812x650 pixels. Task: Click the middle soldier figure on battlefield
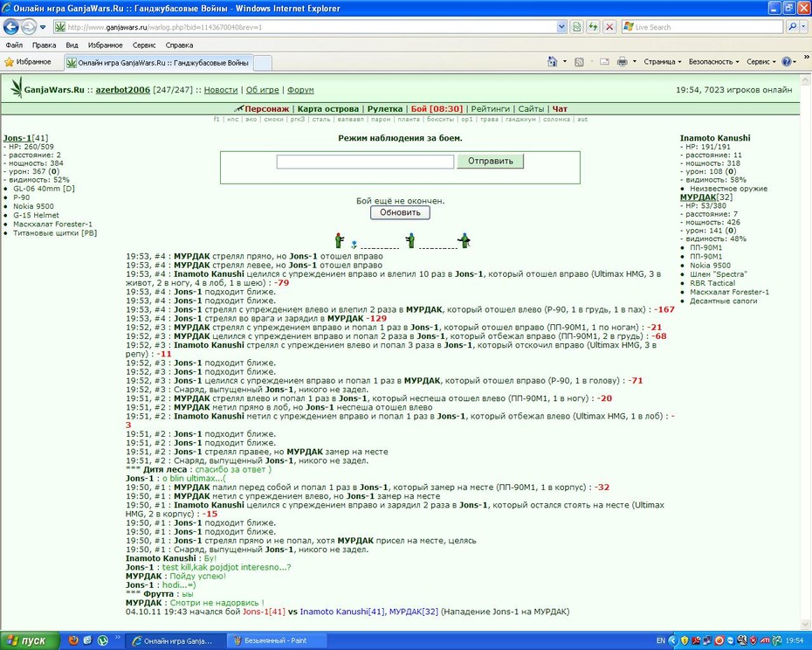point(410,240)
